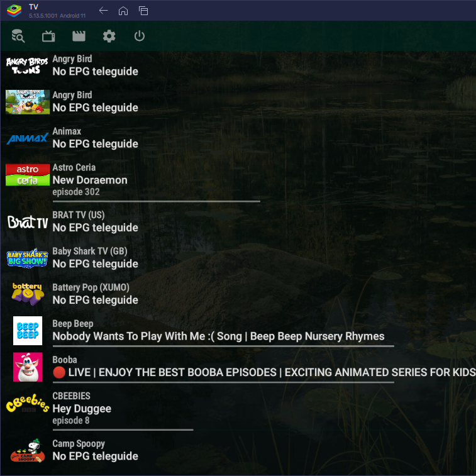The height and width of the screenshot is (476, 476).
Task: Open BlueStacks recent apps icon
Action: pyautogui.click(x=143, y=11)
